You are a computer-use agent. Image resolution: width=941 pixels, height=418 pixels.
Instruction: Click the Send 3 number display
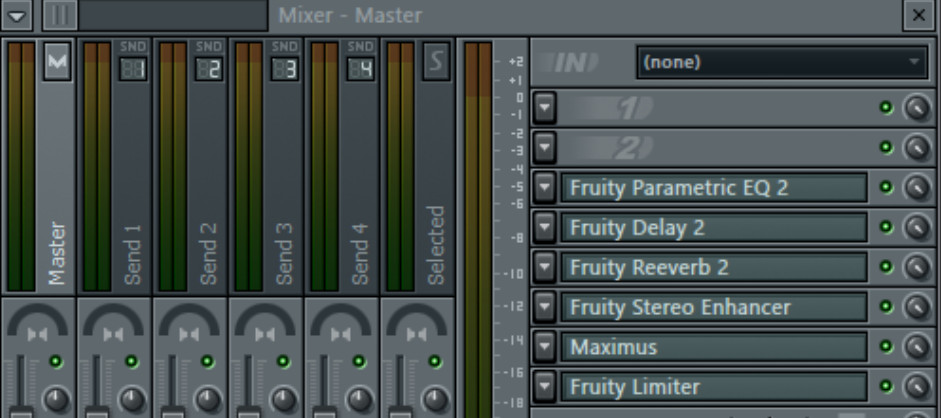(284, 68)
